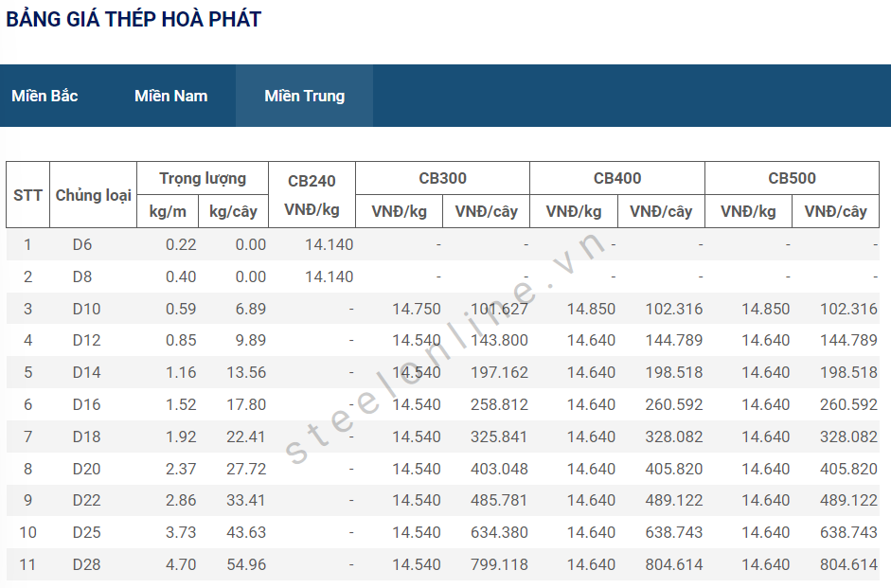The height and width of the screenshot is (588, 891).
Task: Click weight 13.56 kg/cây for D14
Action: tap(246, 373)
